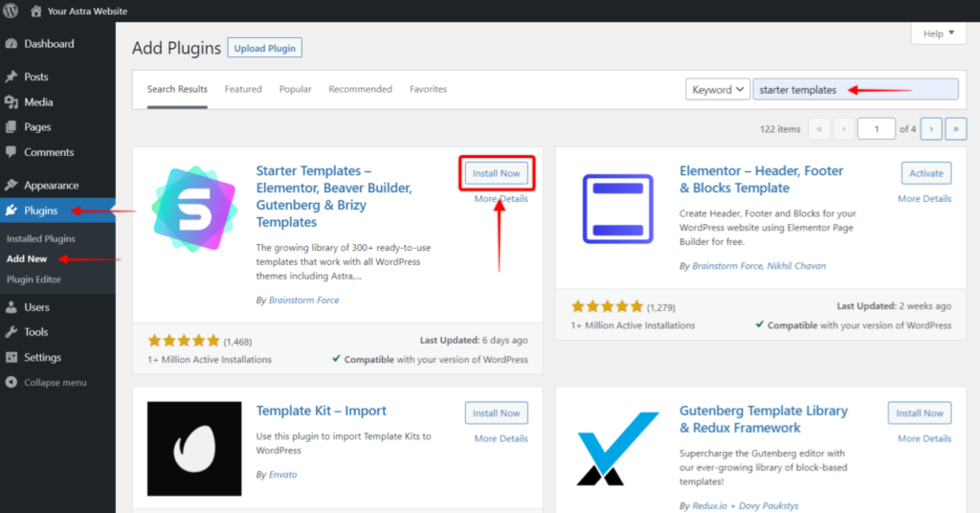
Task: Open the Users sidebar item
Action: tap(36, 307)
